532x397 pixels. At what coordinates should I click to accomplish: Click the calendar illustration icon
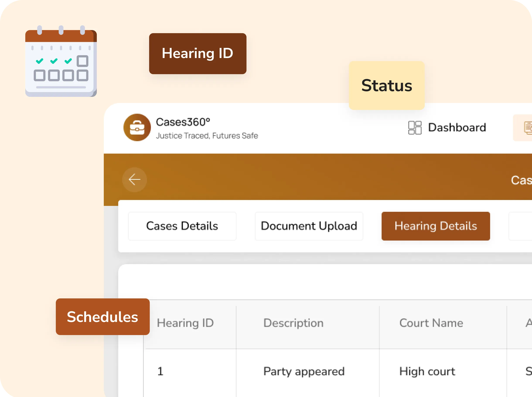coord(61,62)
